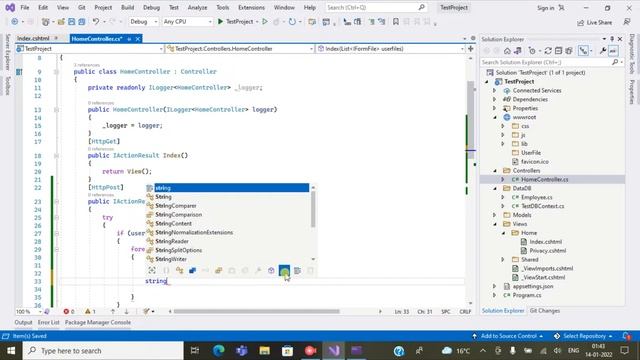
Task: Click the Open File folder icon in toolbar
Action: pyautogui.click(x=61, y=22)
